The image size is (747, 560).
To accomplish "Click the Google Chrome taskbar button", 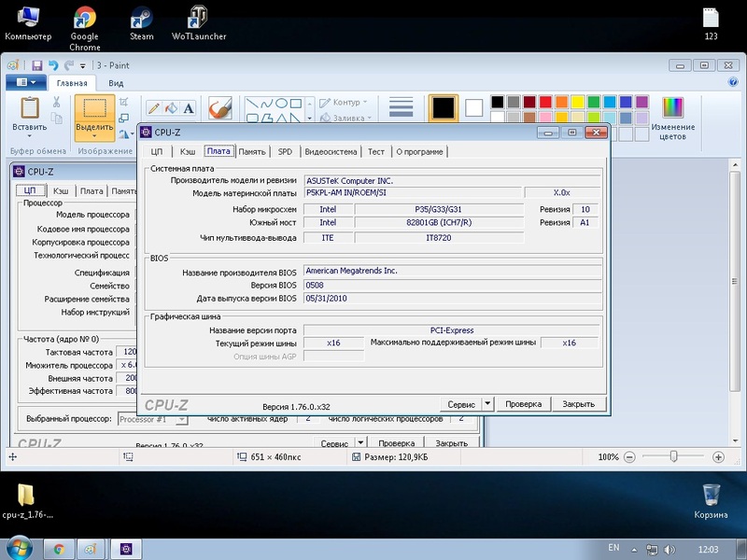I will coord(59,550).
